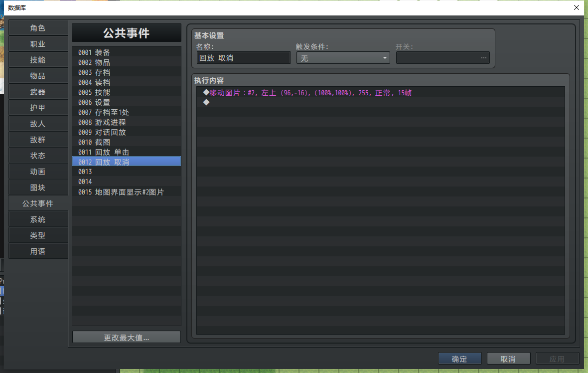Click the 应用 button
This screenshot has width=588, height=373.
pos(557,359)
